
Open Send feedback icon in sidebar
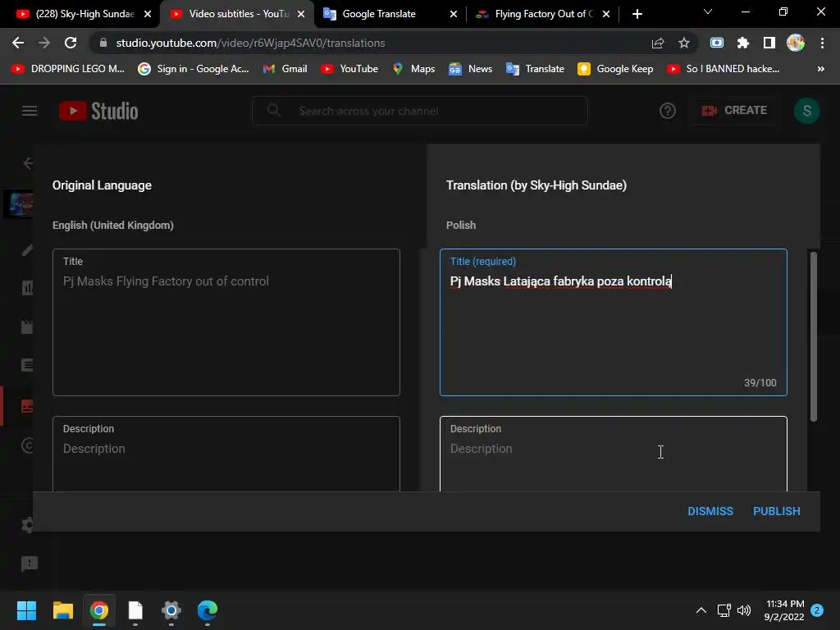(x=29, y=564)
